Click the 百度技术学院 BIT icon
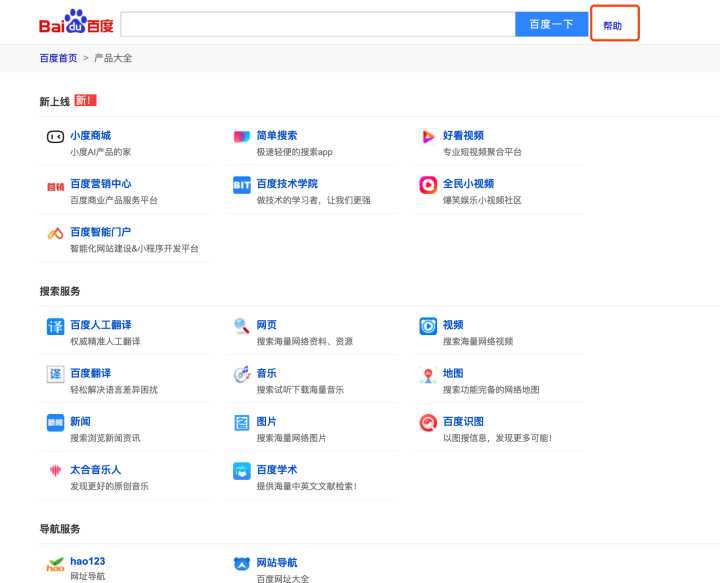The width and height of the screenshot is (720, 583). [241, 185]
